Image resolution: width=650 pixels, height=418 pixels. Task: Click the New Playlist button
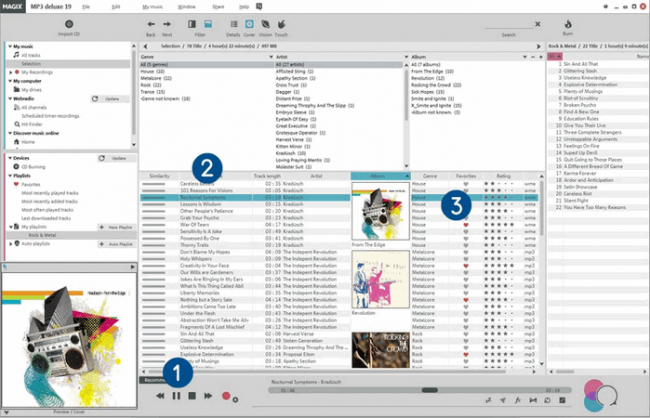[x=116, y=227]
